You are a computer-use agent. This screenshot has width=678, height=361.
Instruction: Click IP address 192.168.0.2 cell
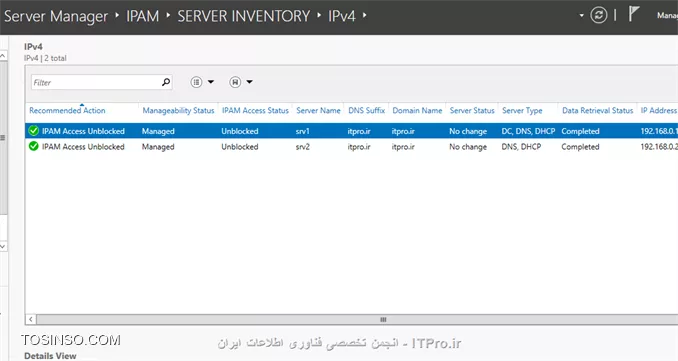[659, 147]
